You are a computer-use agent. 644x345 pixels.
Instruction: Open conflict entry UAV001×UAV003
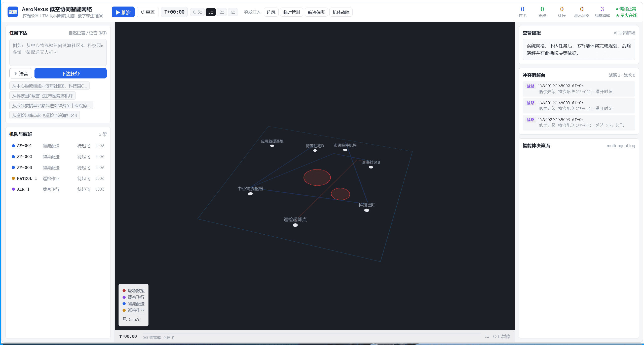pos(579,106)
